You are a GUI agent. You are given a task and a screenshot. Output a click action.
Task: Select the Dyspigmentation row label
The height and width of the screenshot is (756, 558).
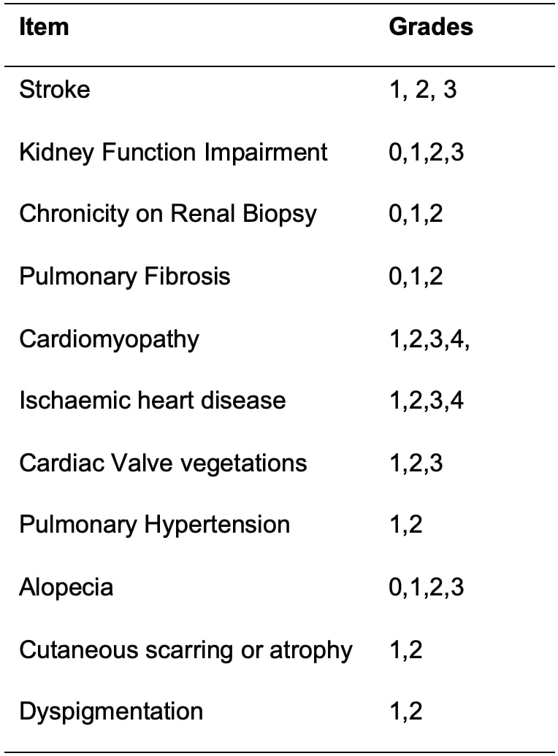click(111, 711)
